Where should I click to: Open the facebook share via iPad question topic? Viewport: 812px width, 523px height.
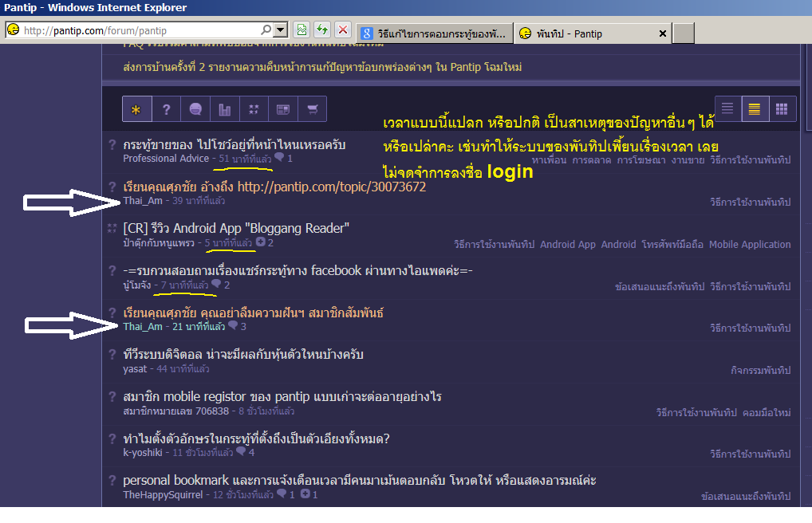pos(298,270)
